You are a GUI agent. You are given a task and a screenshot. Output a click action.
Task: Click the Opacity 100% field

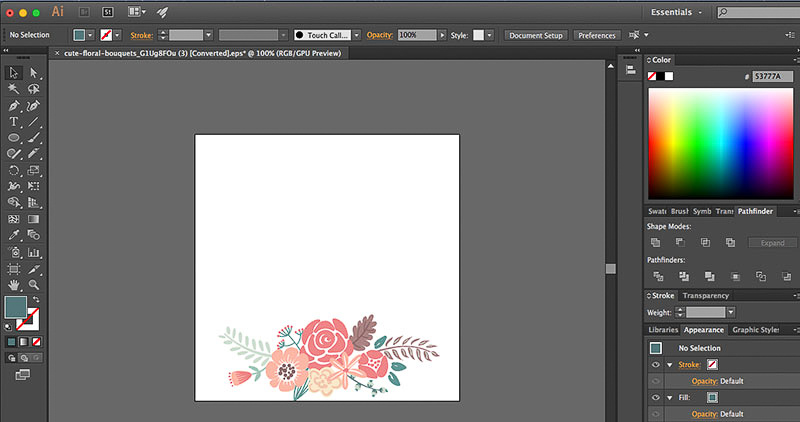[417, 35]
